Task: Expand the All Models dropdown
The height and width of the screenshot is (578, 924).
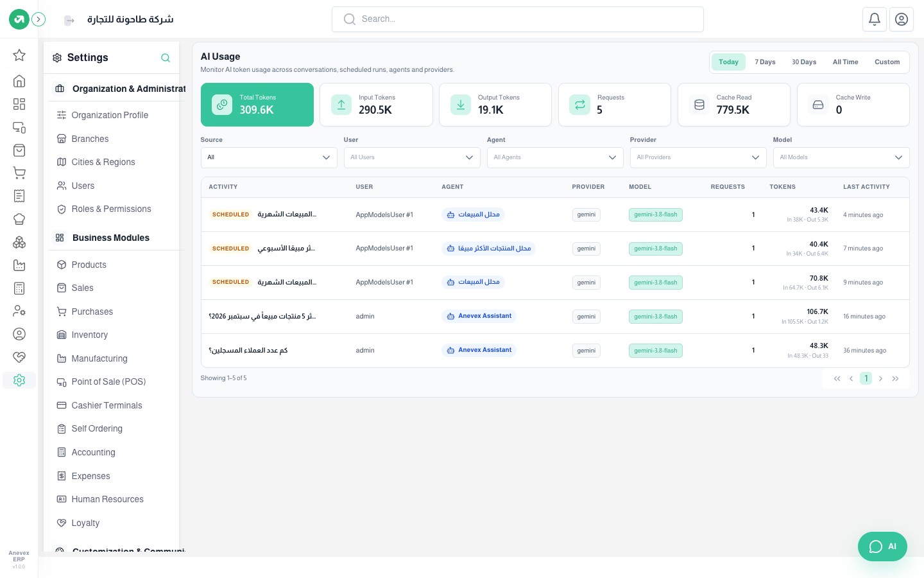Action: (841, 157)
